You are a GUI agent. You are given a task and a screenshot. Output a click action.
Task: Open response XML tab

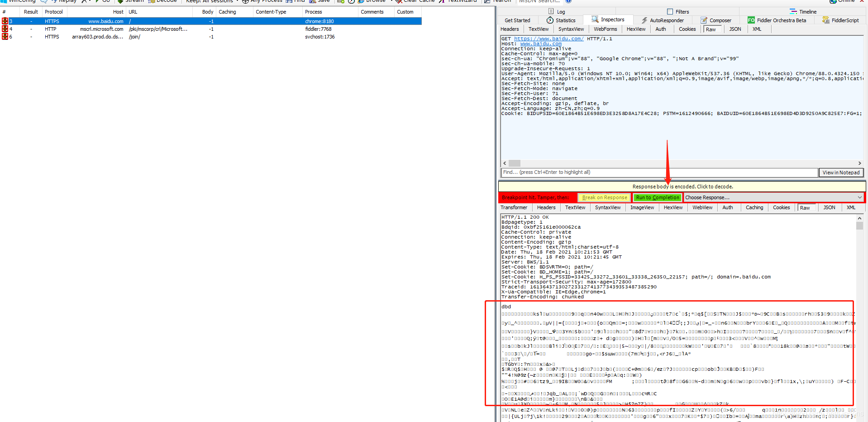point(851,207)
